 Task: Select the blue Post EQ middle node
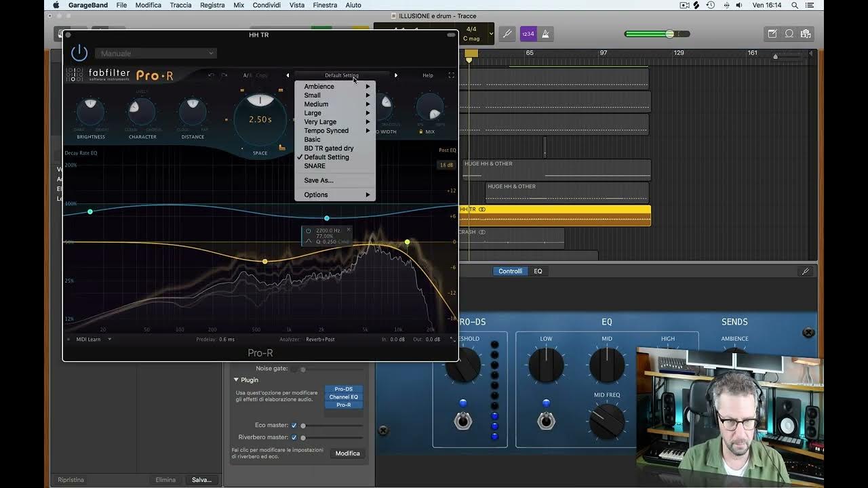(327, 218)
